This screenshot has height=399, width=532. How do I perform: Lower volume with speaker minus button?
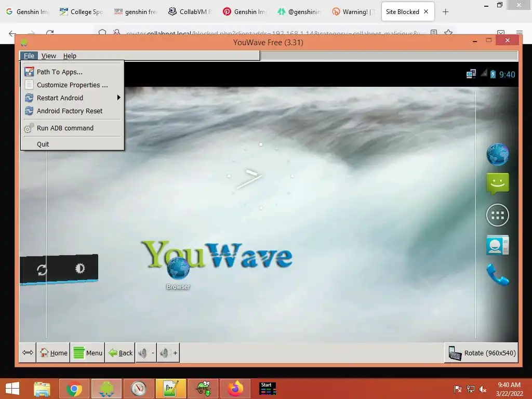(146, 353)
